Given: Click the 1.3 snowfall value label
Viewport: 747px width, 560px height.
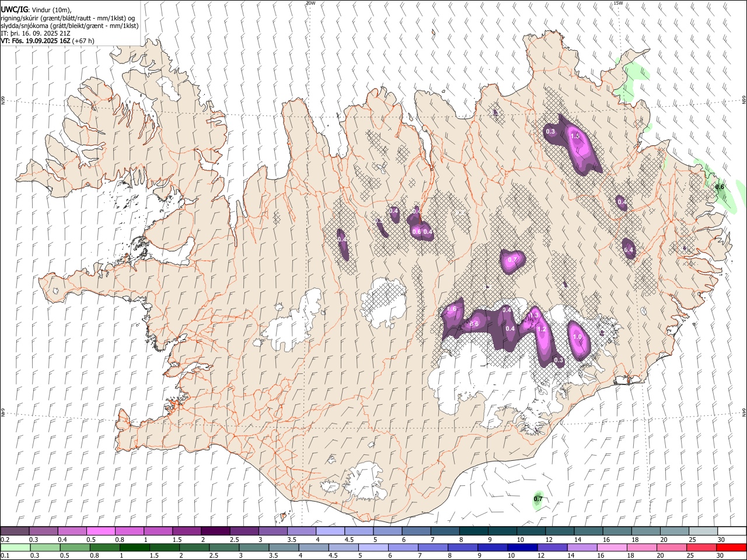Looking at the screenshot, I should tap(533, 315).
